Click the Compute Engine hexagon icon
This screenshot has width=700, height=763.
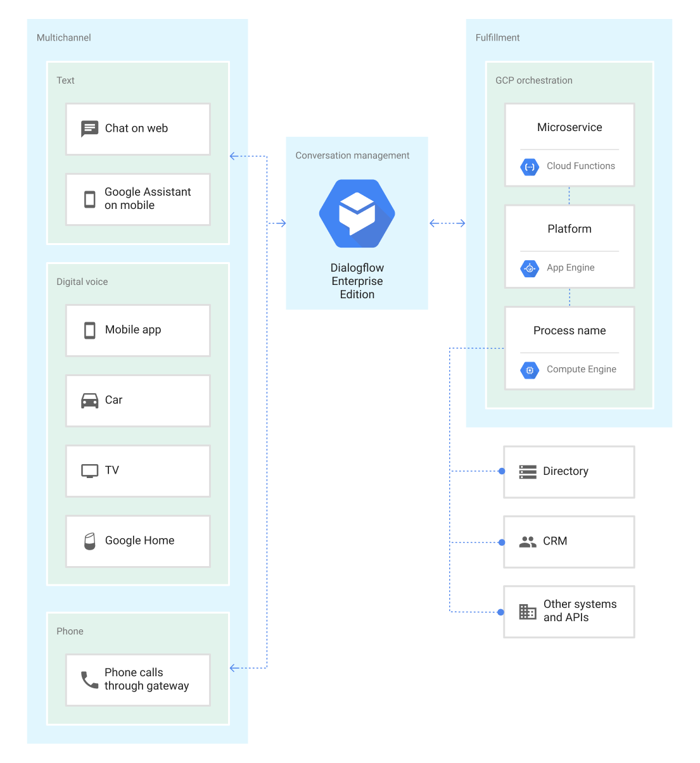click(x=530, y=370)
